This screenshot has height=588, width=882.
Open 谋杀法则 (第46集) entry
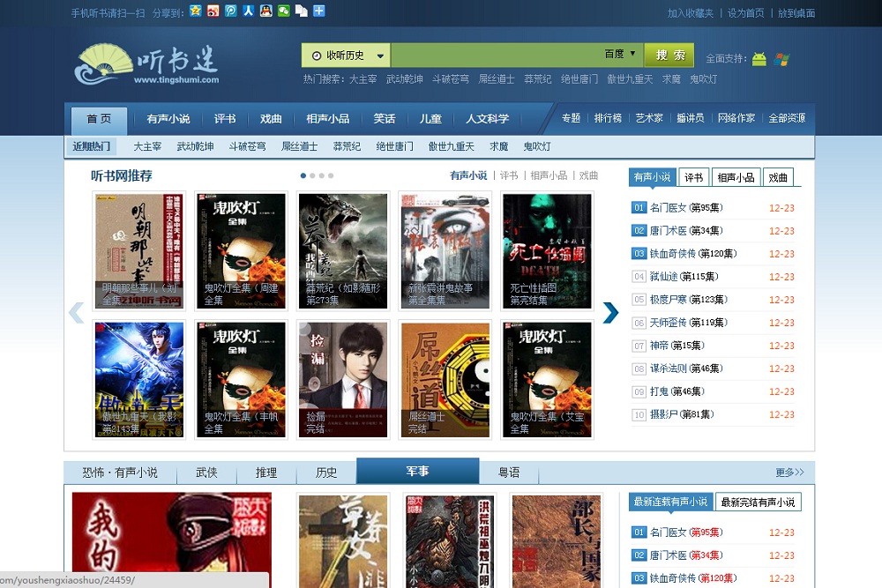[686, 368]
